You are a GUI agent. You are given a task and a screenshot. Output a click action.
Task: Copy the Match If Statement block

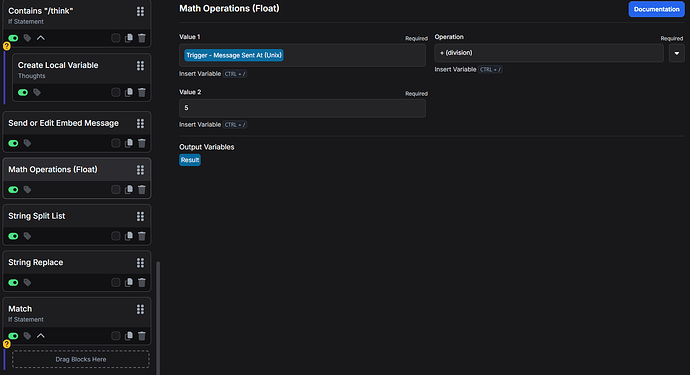129,336
